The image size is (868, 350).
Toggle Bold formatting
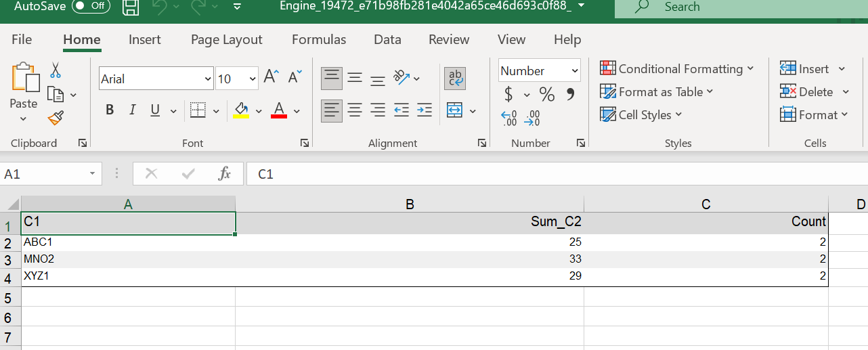[x=110, y=110]
